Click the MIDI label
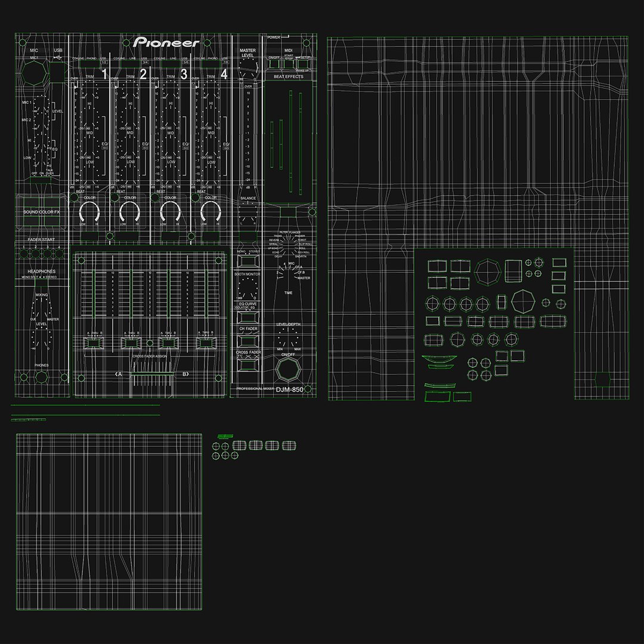This screenshot has height=644, width=644. coord(289,51)
